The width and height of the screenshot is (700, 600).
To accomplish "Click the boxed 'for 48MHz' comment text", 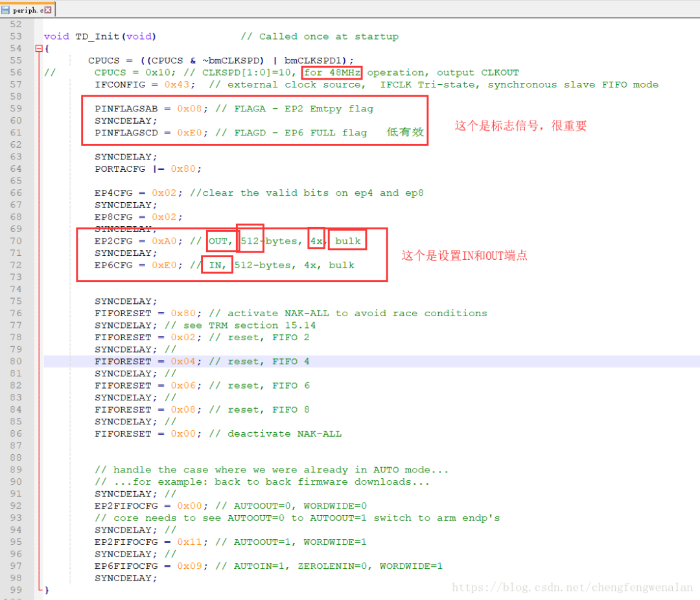I will pyautogui.click(x=331, y=72).
